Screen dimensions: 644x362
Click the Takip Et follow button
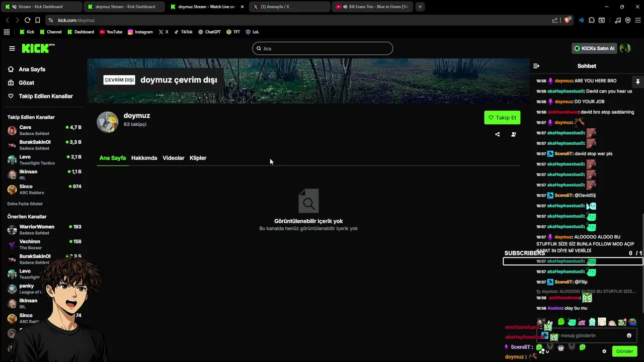(502, 118)
